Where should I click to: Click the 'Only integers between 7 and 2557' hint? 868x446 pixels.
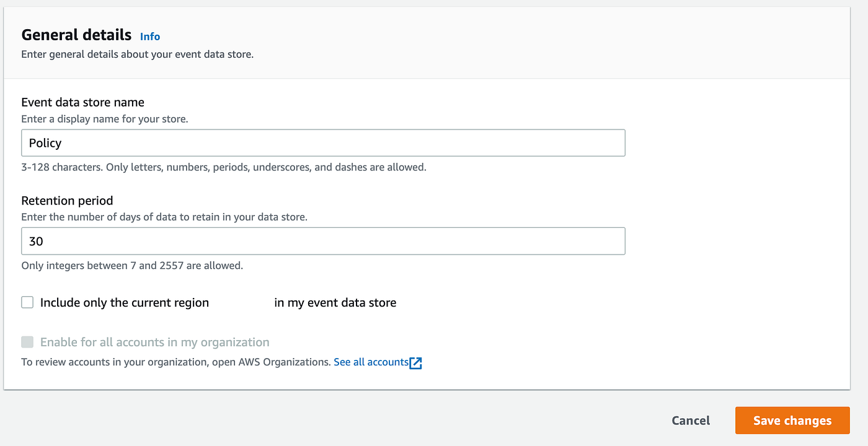[132, 266]
